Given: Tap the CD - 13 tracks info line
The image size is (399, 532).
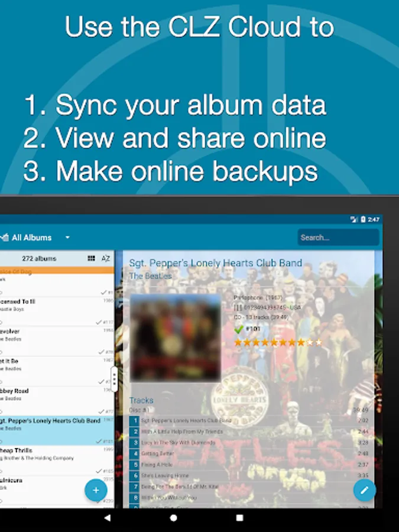Looking at the screenshot, I should 261,317.
